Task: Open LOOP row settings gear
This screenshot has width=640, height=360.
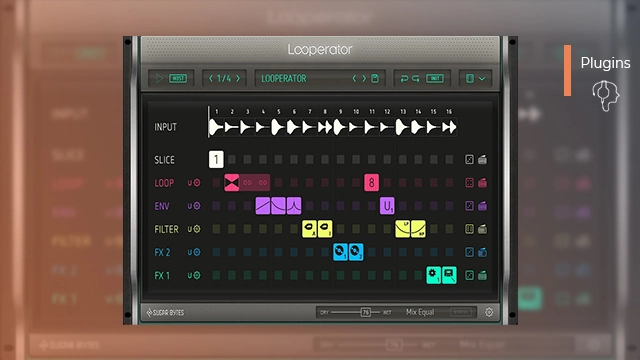Action: (197, 183)
